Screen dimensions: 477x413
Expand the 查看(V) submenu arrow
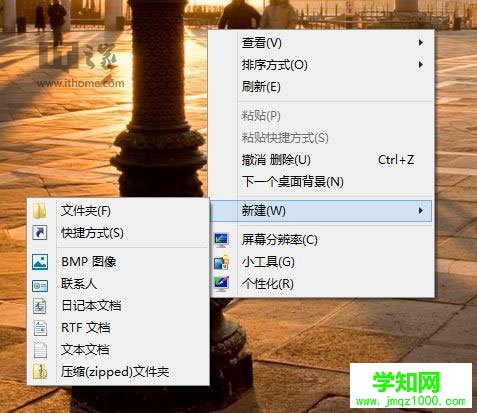pos(421,43)
